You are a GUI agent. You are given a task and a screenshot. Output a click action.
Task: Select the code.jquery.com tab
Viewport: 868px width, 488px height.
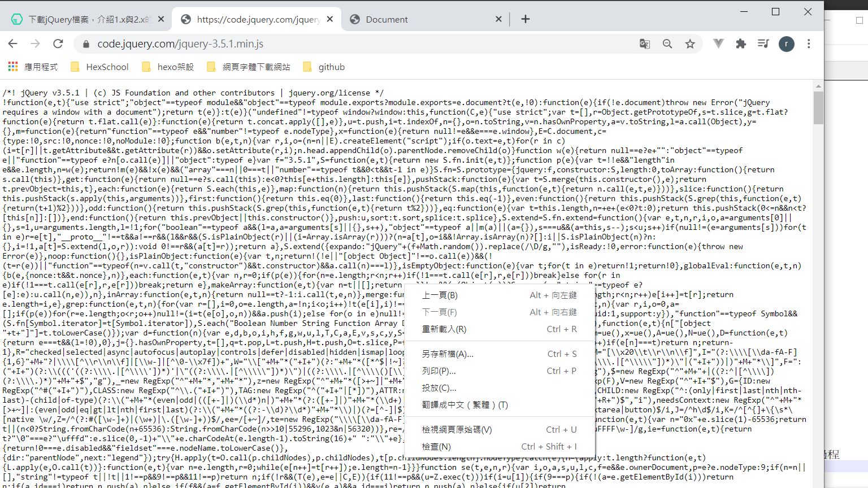pos(257,19)
